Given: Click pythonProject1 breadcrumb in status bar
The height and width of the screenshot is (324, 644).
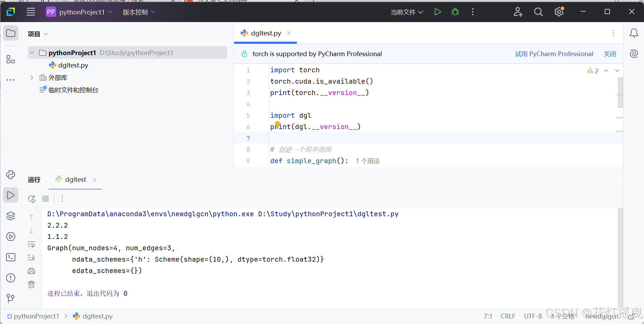Looking at the screenshot, I should (x=33, y=316).
